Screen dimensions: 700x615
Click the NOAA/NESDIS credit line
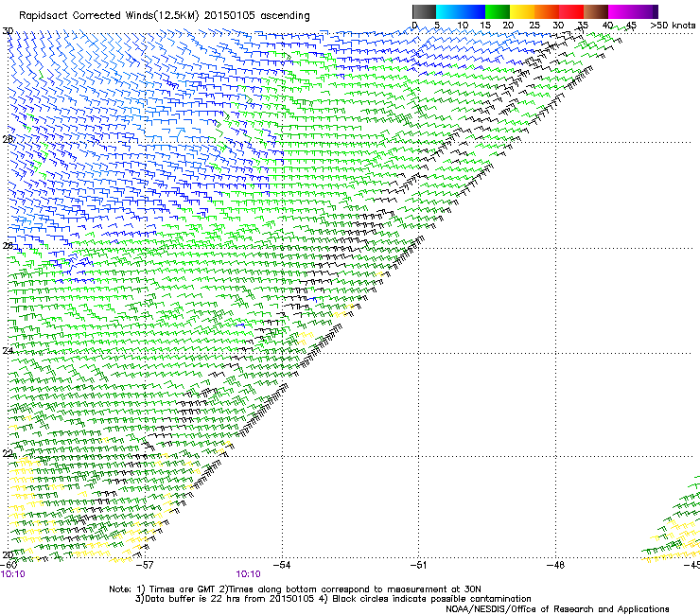click(x=557, y=609)
